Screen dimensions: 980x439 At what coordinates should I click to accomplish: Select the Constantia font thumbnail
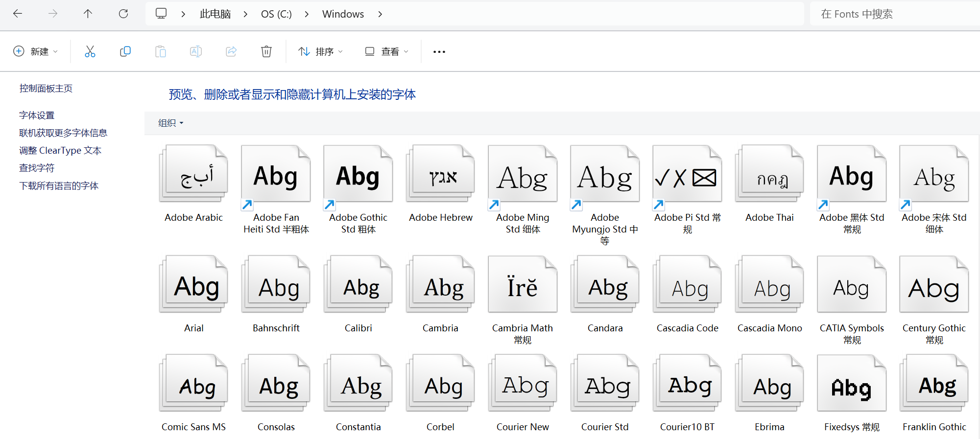click(x=359, y=383)
